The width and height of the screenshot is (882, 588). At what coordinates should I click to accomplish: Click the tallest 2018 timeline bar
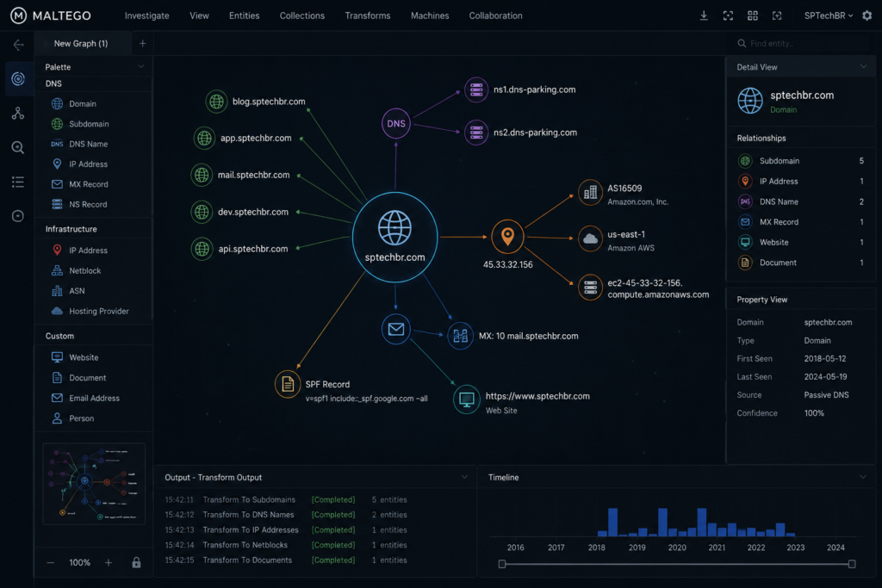[x=612, y=523]
